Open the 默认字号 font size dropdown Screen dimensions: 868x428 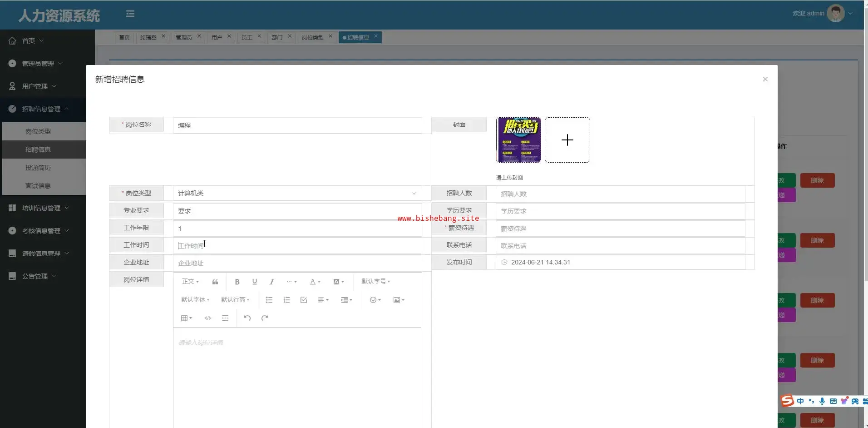tap(375, 282)
